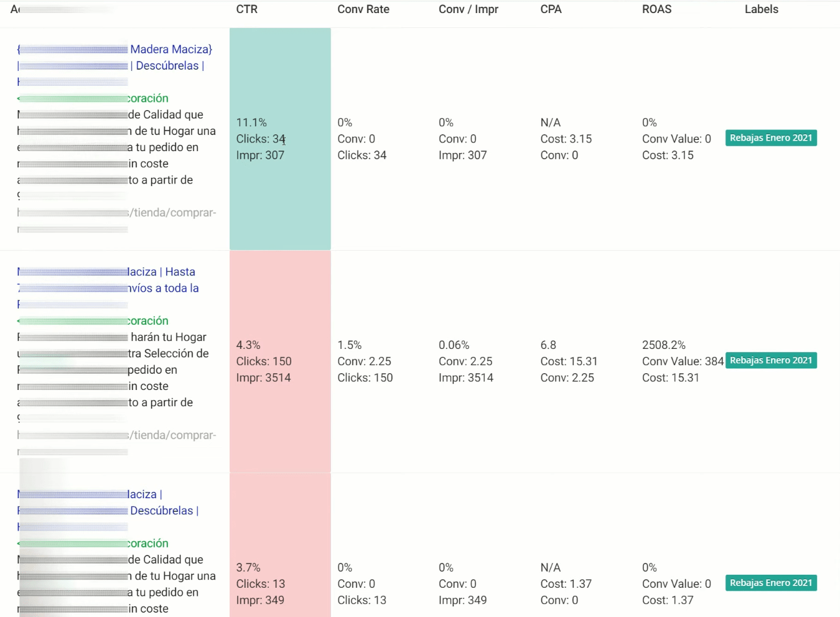Click the red CTR cell showing 4.3%

(x=280, y=361)
